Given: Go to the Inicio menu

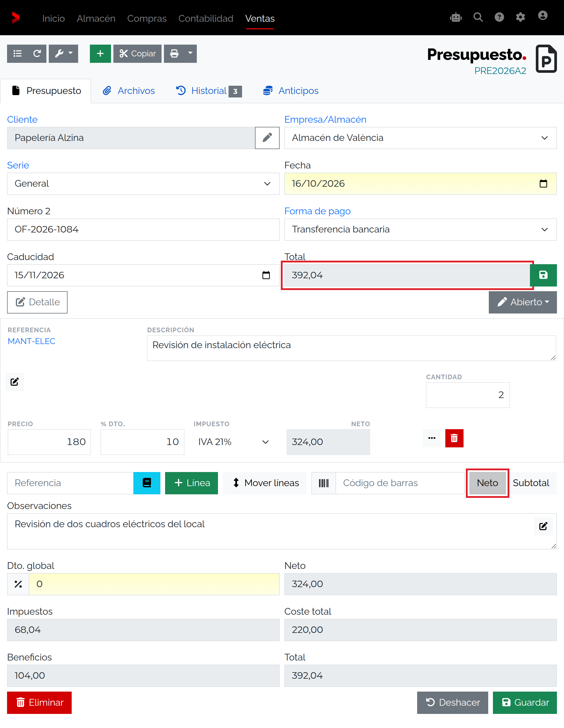Looking at the screenshot, I should [x=54, y=18].
